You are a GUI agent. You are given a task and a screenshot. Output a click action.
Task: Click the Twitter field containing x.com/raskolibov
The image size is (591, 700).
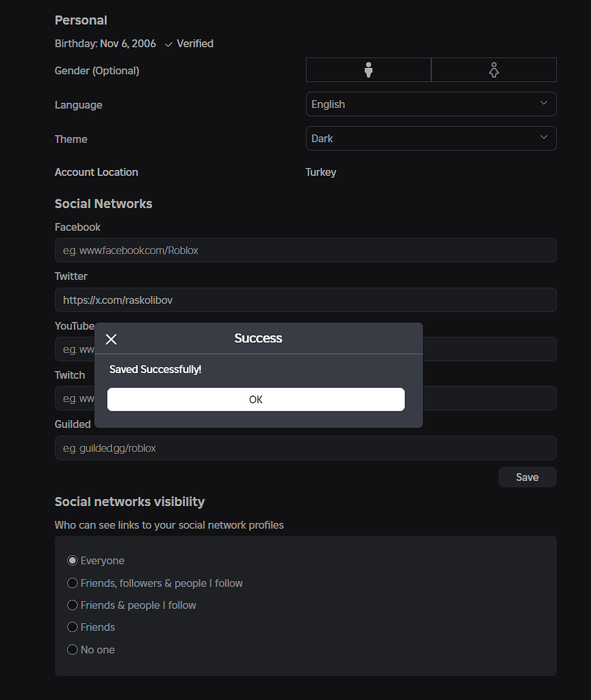[x=305, y=300]
